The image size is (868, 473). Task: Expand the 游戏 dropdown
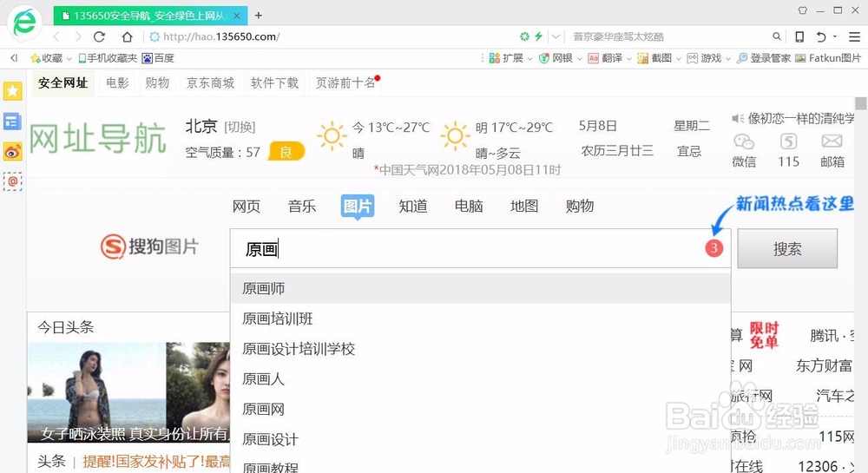tap(728, 58)
